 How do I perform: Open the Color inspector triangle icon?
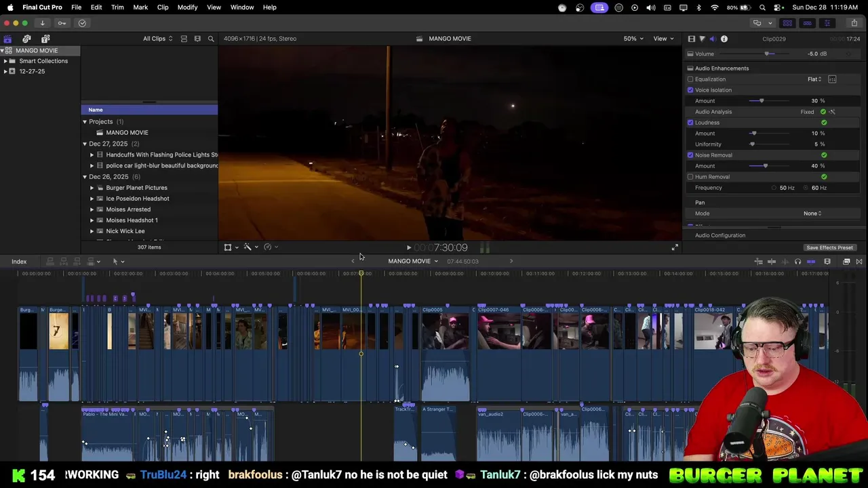pyautogui.click(x=702, y=39)
